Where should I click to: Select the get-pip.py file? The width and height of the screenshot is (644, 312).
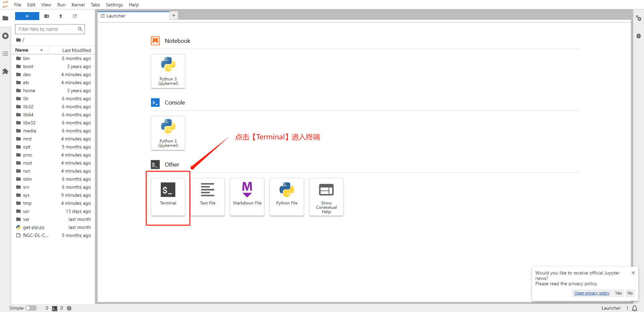point(53,227)
